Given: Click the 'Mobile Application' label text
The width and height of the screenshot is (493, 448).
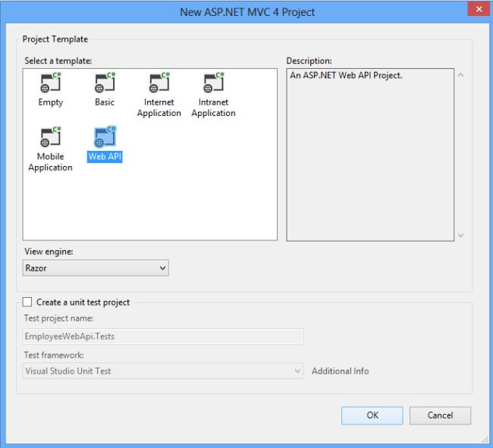Looking at the screenshot, I should [50, 161].
